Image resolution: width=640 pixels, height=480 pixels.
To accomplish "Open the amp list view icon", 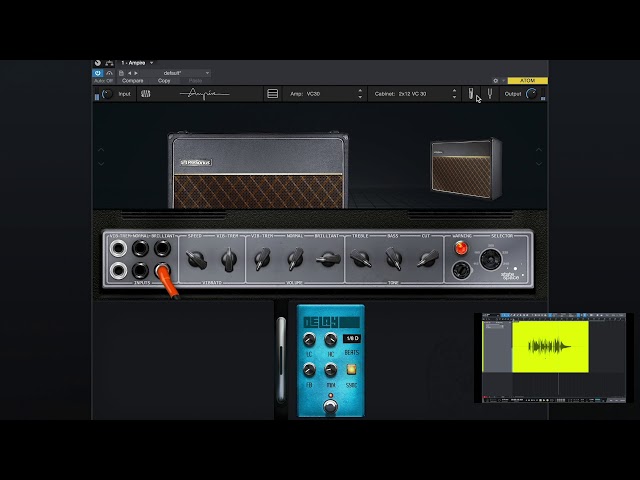I will point(273,94).
